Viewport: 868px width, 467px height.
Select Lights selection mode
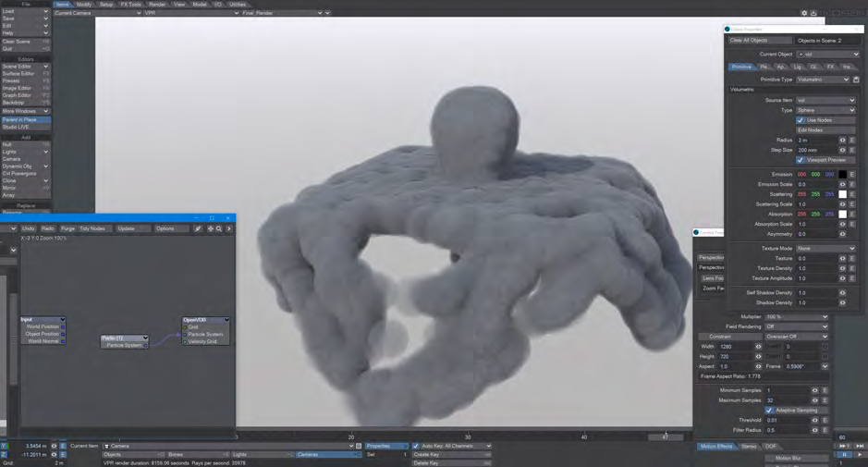(263, 455)
